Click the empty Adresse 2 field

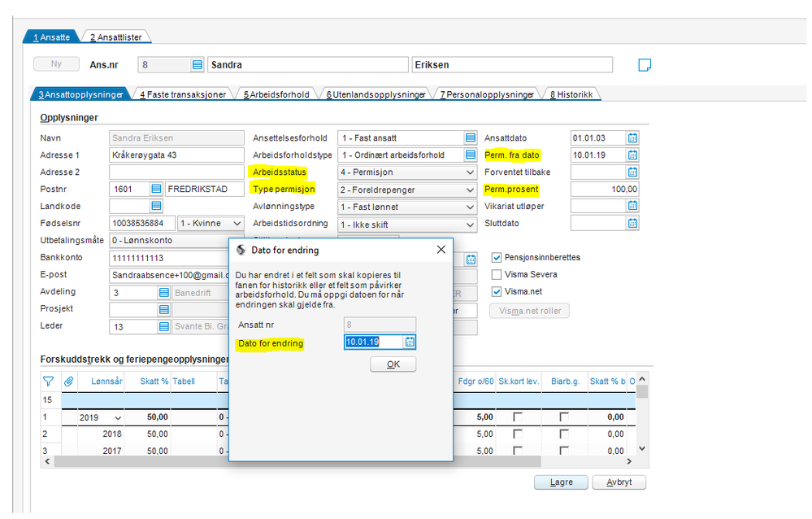176,172
